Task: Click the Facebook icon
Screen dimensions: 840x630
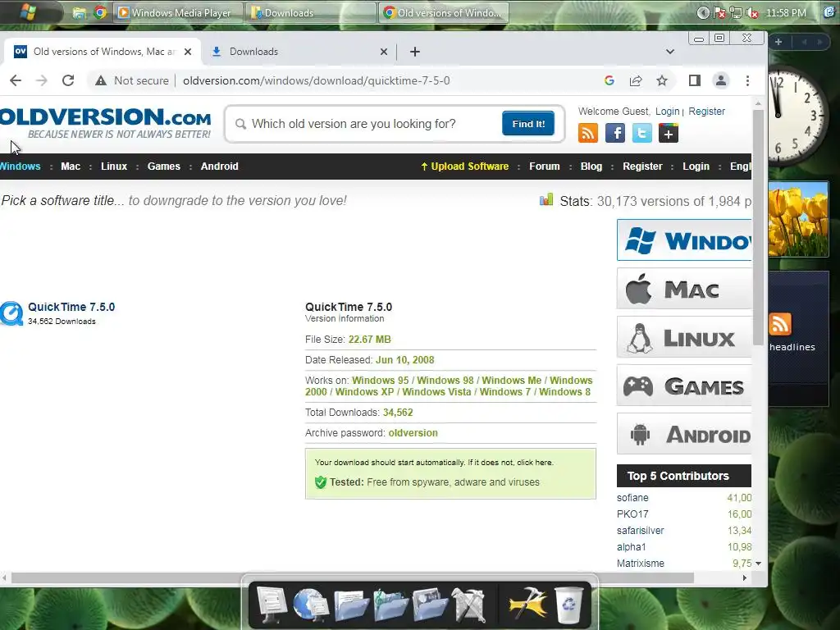Action: click(x=615, y=132)
